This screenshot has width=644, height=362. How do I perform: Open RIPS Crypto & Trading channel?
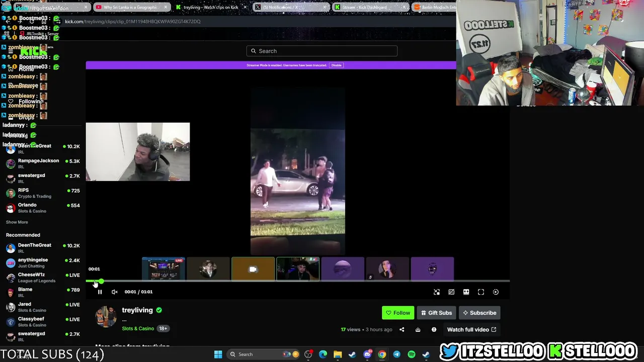pyautogui.click(x=43, y=193)
